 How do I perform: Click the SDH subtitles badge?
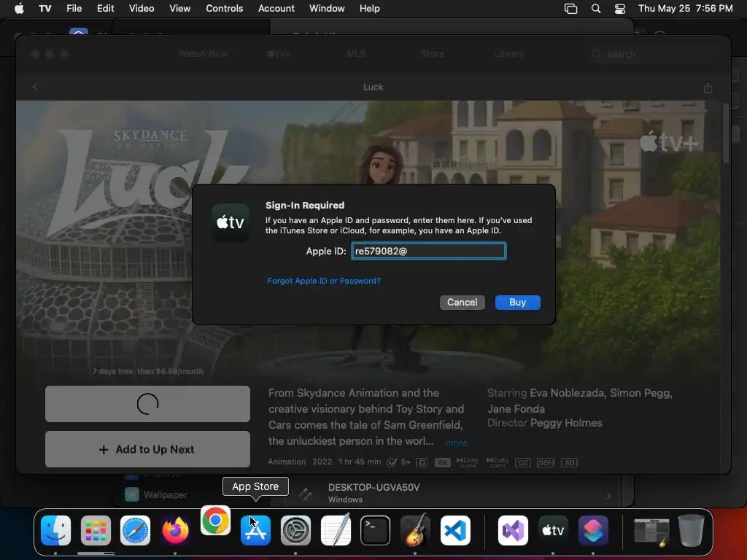click(x=546, y=462)
